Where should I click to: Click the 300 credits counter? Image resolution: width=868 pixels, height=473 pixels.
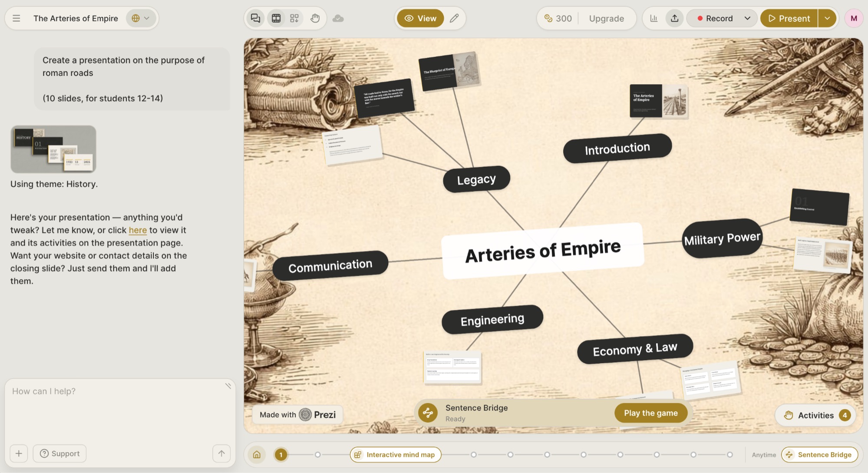pos(558,18)
